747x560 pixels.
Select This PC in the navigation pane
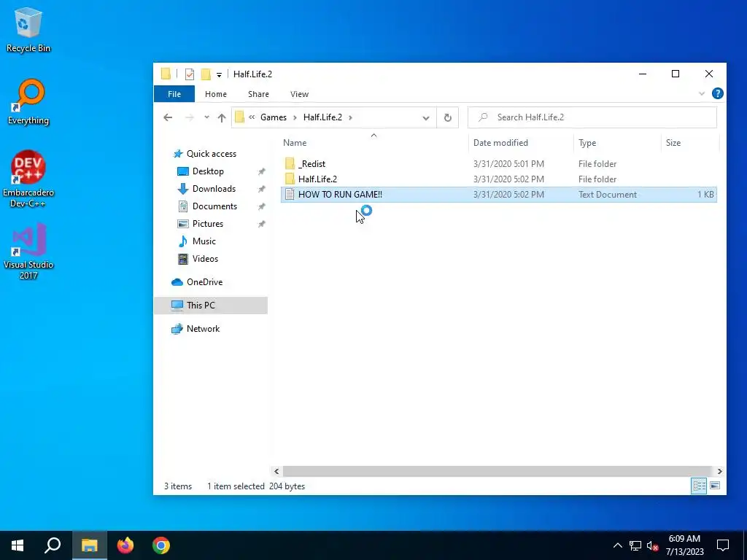(x=211, y=306)
